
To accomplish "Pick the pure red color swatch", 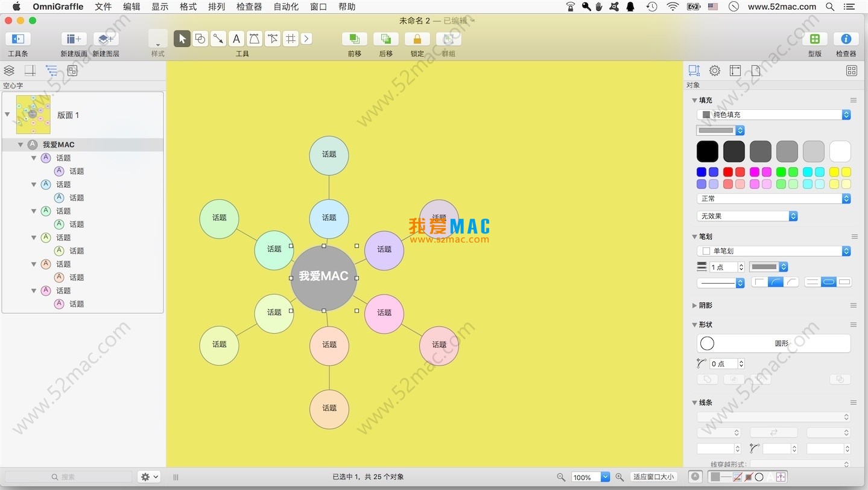I will [728, 172].
